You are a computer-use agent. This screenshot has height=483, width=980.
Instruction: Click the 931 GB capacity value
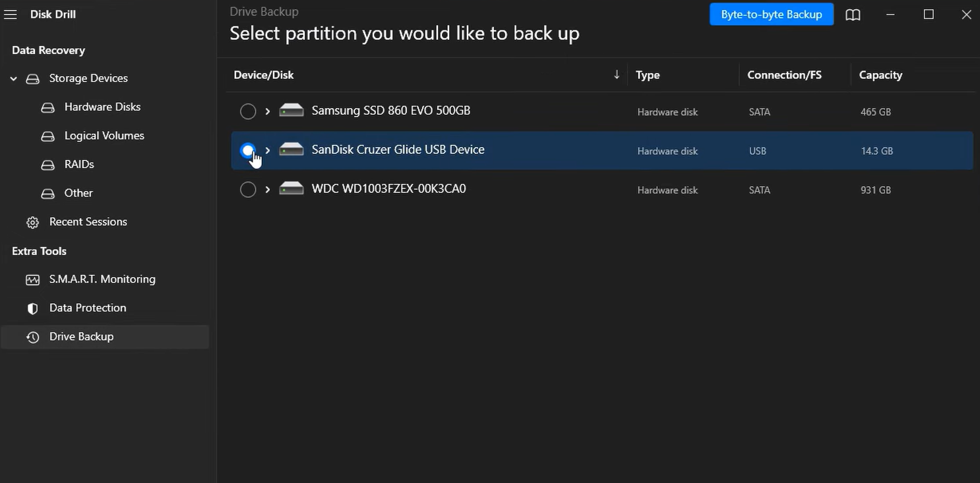pyautogui.click(x=876, y=190)
